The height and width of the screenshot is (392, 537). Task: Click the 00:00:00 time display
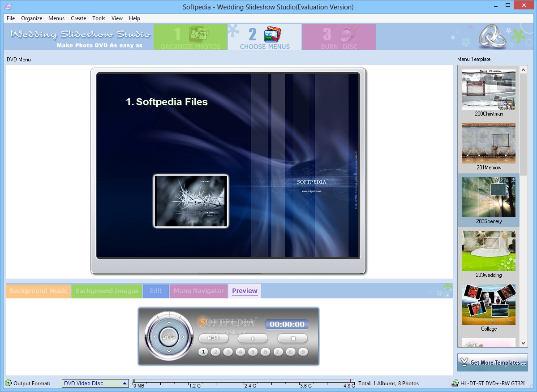287,324
